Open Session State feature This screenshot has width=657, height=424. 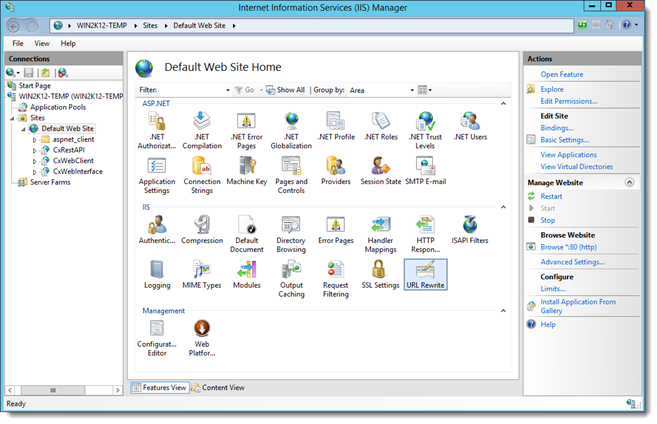(380, 171)
